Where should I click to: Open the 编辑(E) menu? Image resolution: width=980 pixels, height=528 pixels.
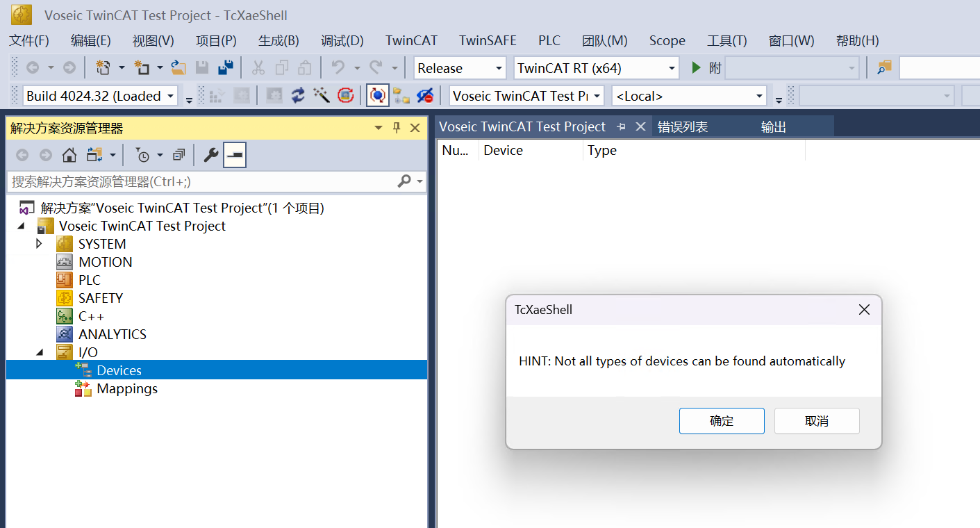click(91, 40)
